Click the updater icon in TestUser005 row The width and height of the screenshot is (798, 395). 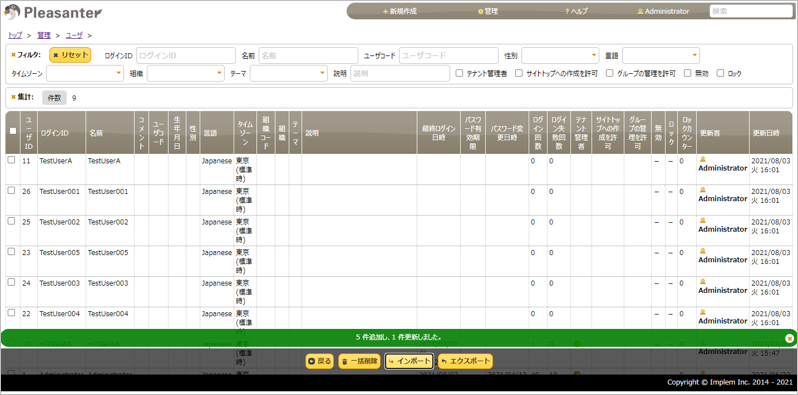[x=703, y=251]
